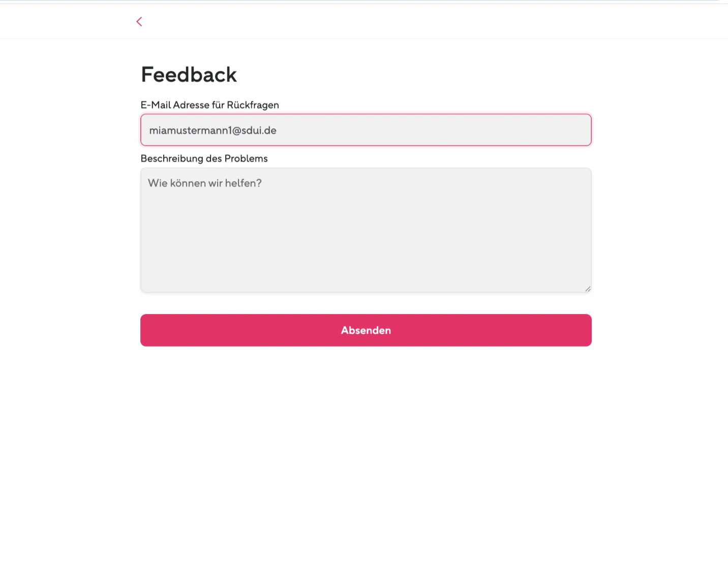Go back using the pink chevron arrow

[x=139, y=21]
